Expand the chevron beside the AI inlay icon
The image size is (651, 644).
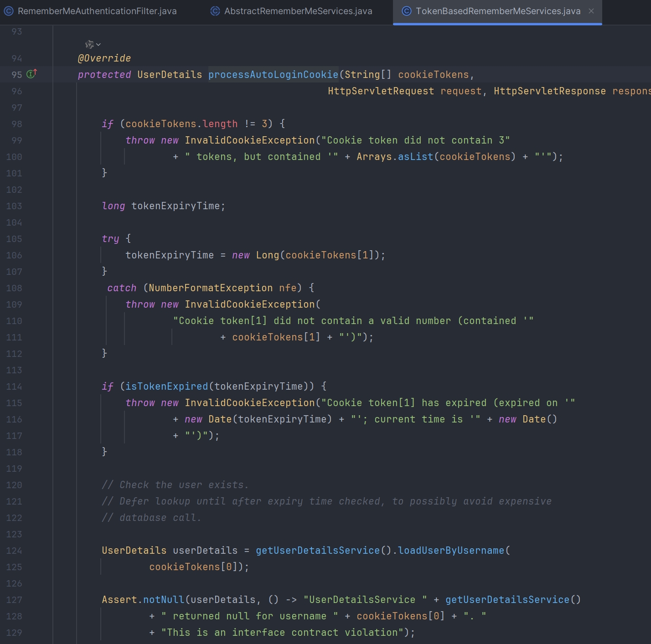(x=98, y=45)
